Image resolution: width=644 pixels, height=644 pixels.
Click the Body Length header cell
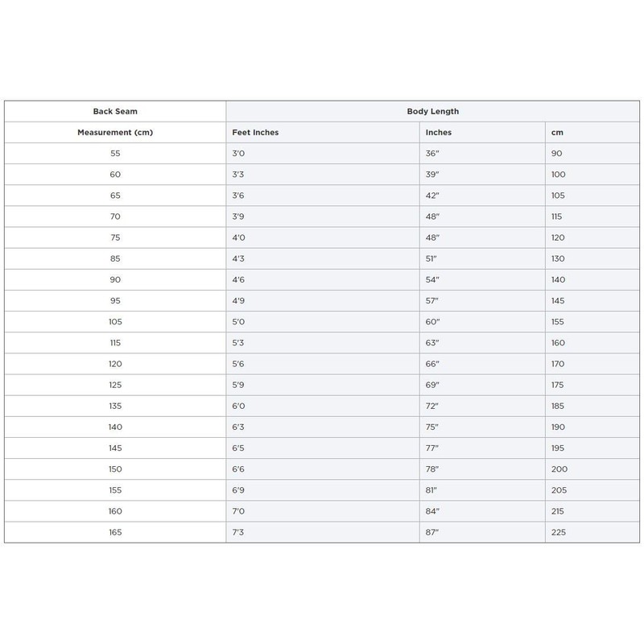432,111
